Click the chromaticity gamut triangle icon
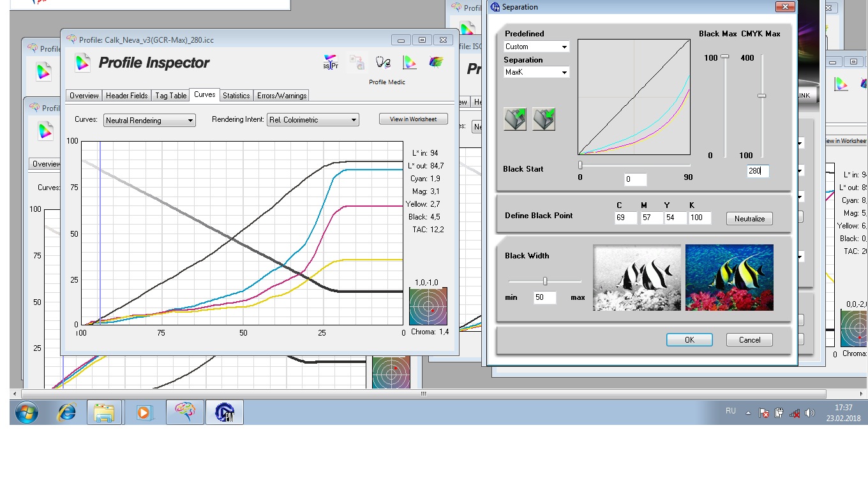Viewport: 868px width, 490px height. coord(410,62)
